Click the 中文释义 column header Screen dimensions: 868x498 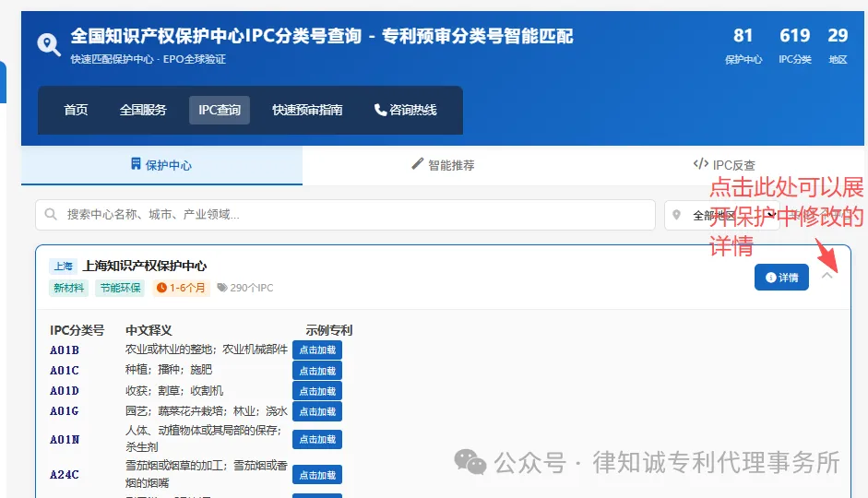click(149, 330)
